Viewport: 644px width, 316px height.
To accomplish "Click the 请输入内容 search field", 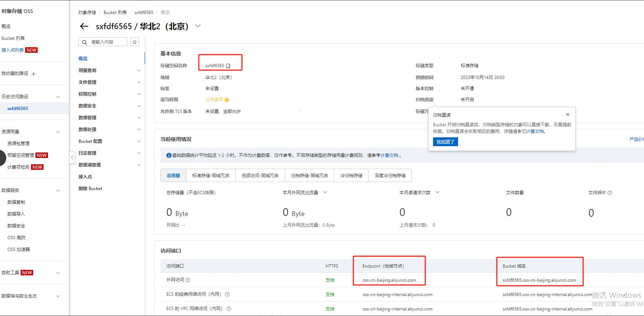I will (x=103, y=42).
